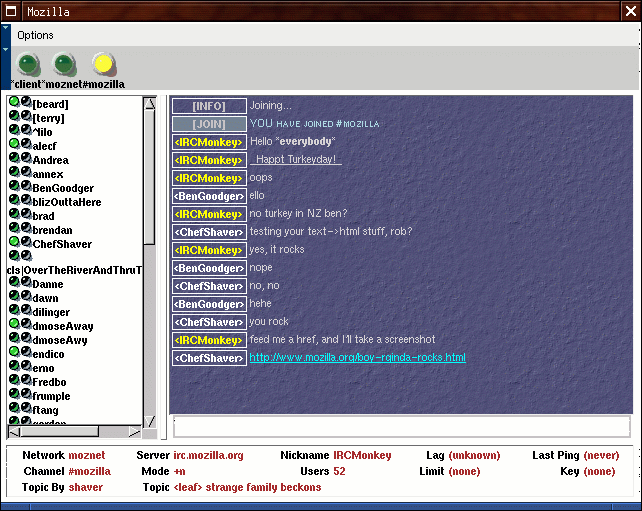Select user alecf in the list
This screenshot has width=642, height=511.
coord(44,146)
